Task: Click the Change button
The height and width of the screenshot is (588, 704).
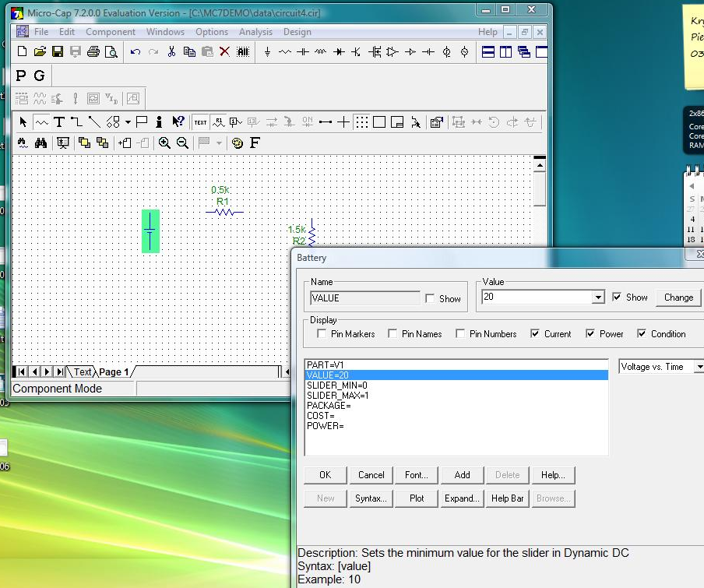Action: 678,298
